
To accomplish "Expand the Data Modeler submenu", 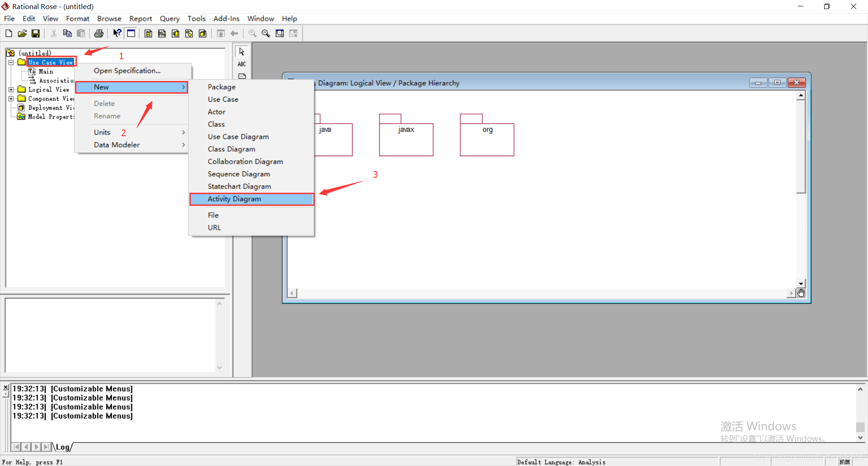I will click(131, 145).
